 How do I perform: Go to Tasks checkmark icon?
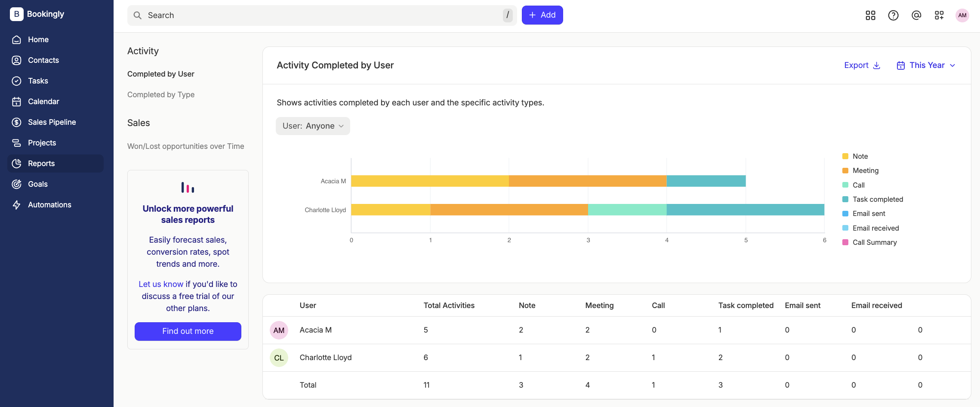tap(16, 81)
